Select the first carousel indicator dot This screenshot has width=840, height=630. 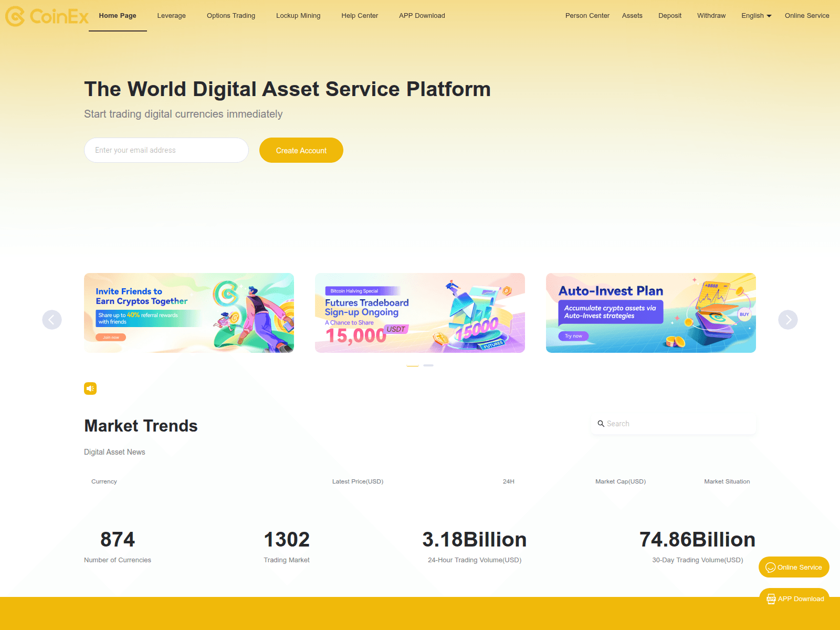coord(412,365)
